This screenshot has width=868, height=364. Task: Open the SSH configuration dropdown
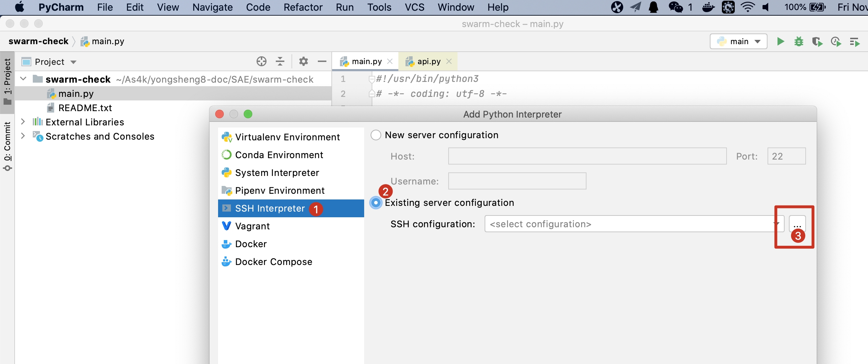(x=634, y=224)
